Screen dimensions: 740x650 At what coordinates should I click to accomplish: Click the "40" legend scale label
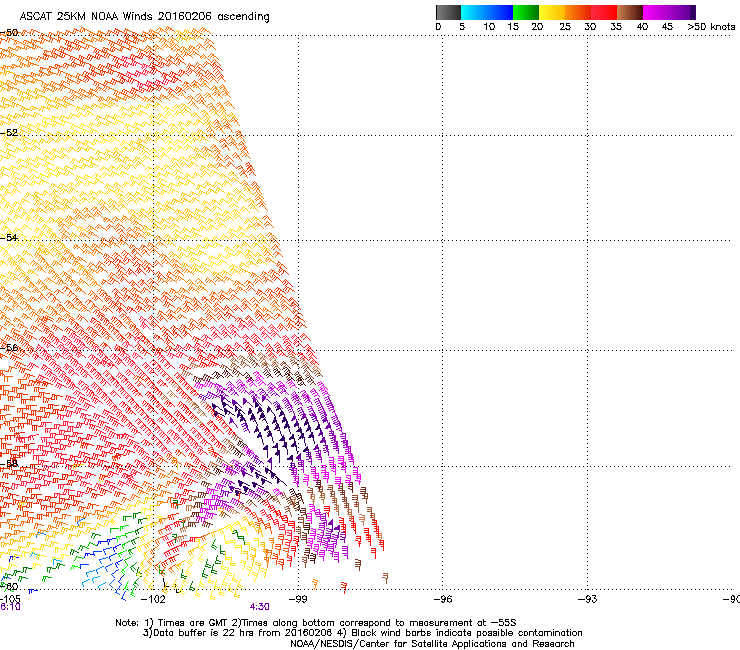coord(642,27)
